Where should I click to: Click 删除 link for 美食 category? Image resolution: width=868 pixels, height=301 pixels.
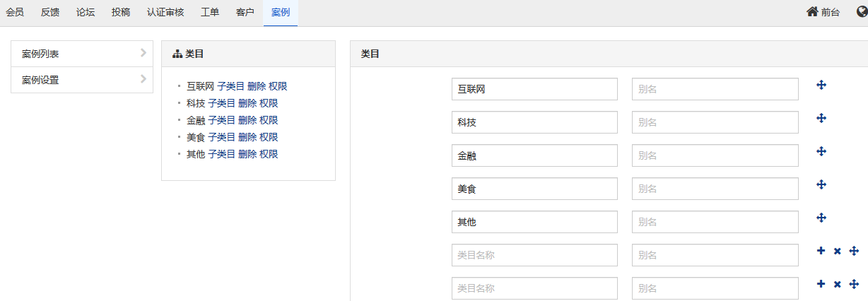pyautogui.click(x=247, y=137)
